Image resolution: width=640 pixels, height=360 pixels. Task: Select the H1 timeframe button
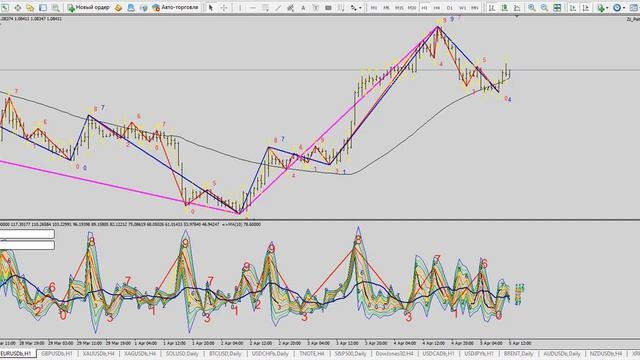pos(424,8)
